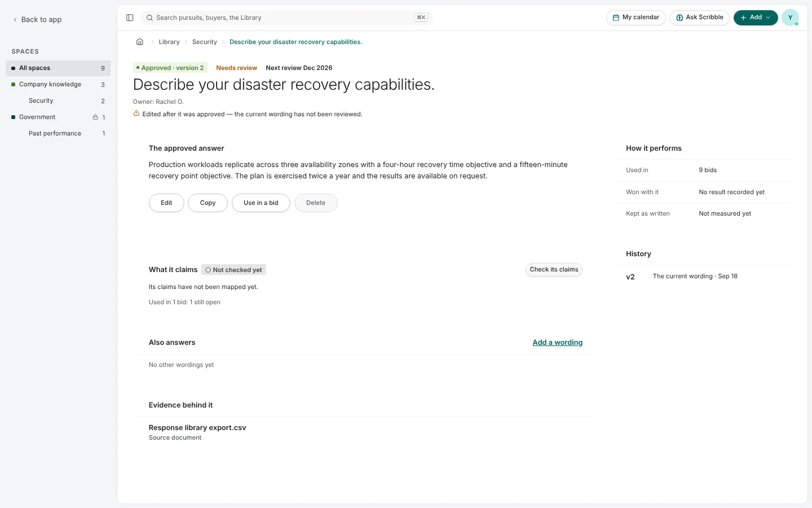Navigate to Security breadcrumb
Viewport: 812px width, 508px height.
pos(205,42)
